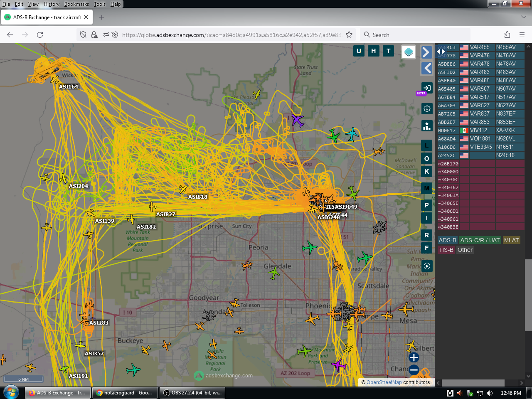Click the site padlock security icon
This screenshot has width=532, height=399.
[94, 35]
